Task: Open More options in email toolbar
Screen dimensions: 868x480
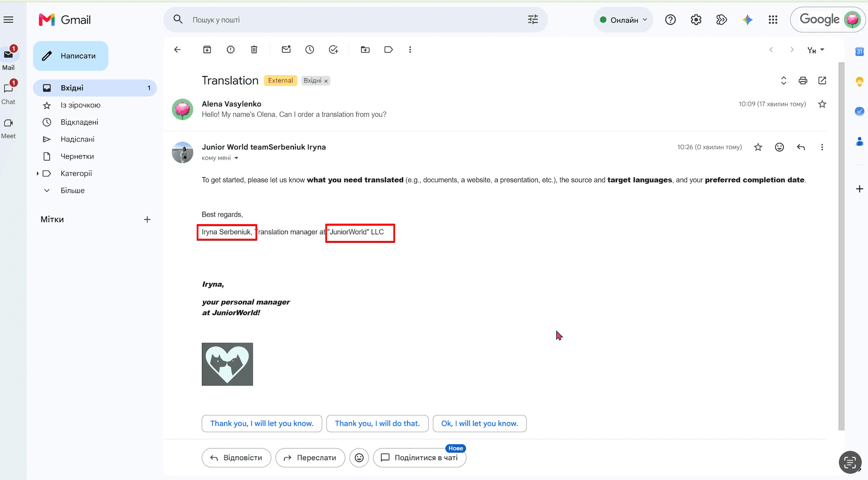Action: point(410,50)
